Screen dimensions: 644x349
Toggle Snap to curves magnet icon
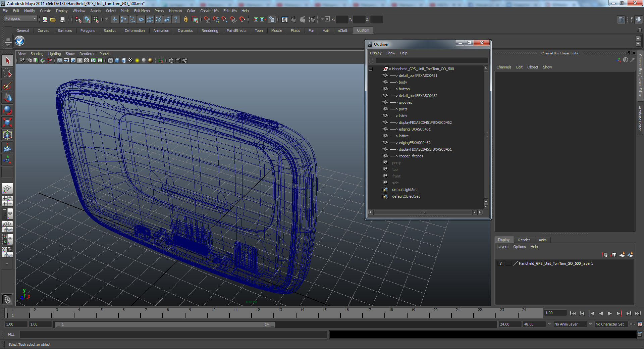coord(216,19)
